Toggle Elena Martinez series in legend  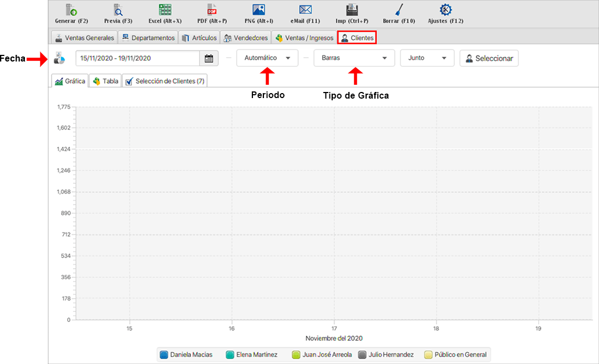click(x=251, y=355)
